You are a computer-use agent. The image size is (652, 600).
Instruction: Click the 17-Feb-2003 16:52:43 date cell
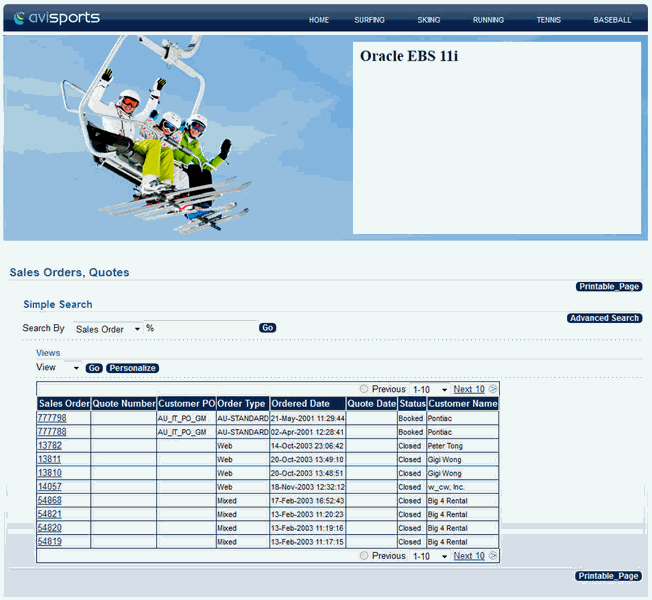pos(308,501)
